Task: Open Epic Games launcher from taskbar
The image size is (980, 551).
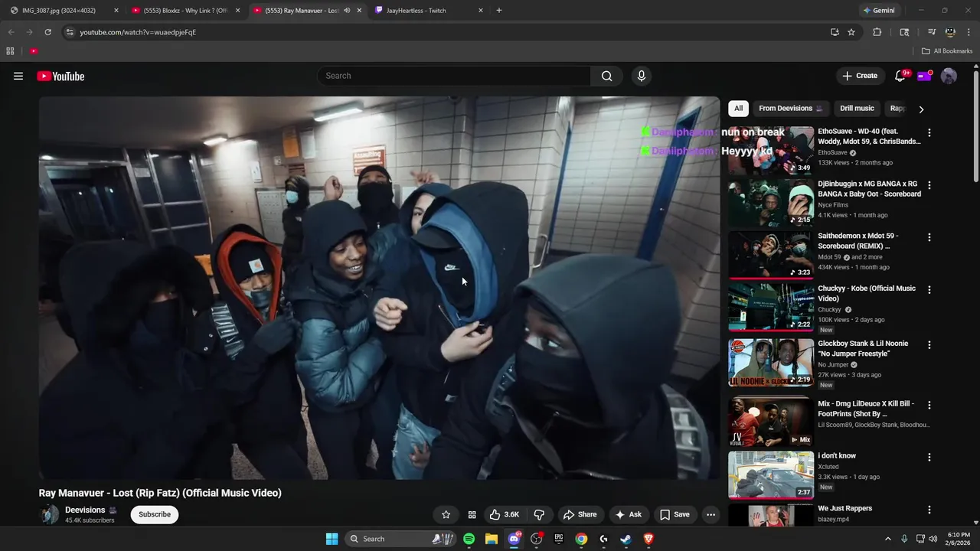Action: [559, 539]
